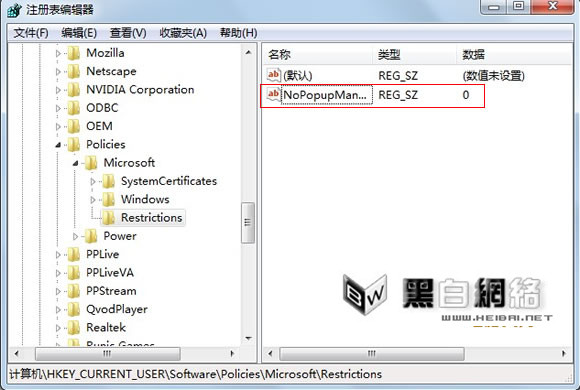Click the NVIDIA Corporation folder icon

[74, 90]
